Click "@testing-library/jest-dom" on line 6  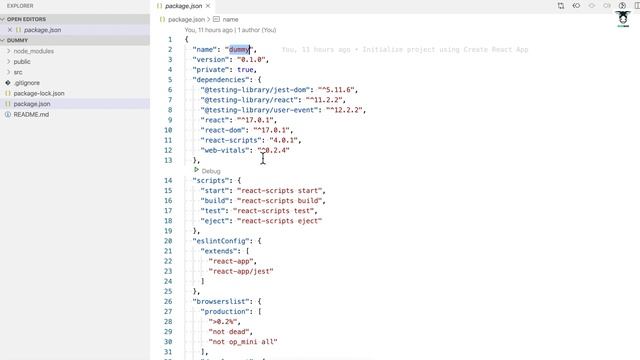[x=257, y=90]
